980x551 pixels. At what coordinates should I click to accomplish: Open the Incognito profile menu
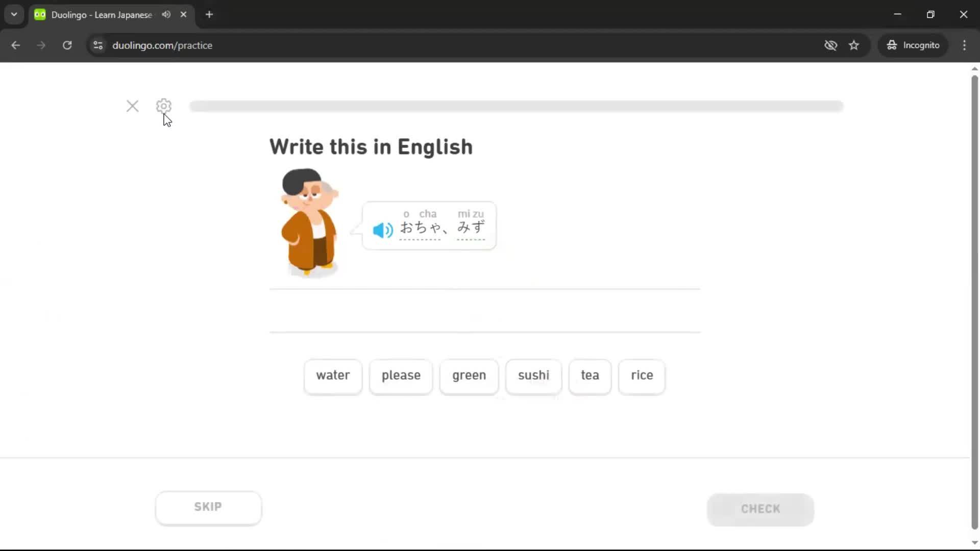(913, 45)
